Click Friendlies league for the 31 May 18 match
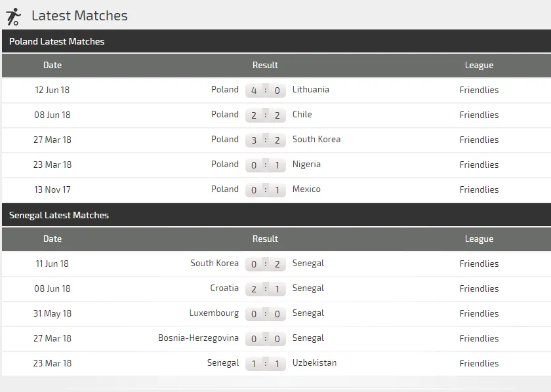 pos(479,313)
